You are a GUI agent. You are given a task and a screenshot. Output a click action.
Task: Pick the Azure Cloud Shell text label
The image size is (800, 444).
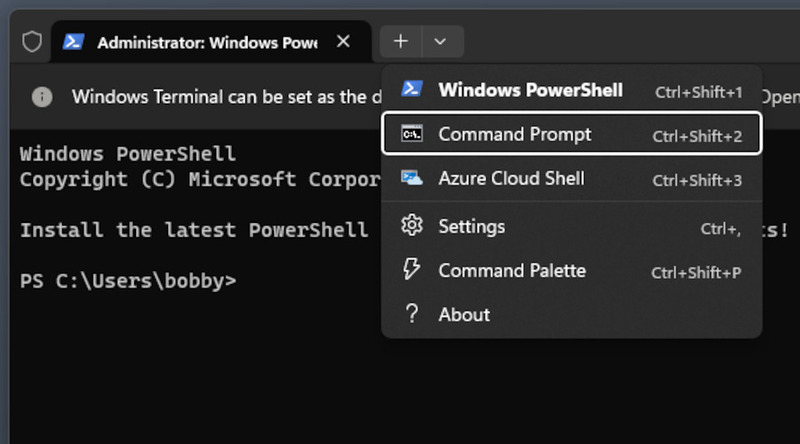511,179
